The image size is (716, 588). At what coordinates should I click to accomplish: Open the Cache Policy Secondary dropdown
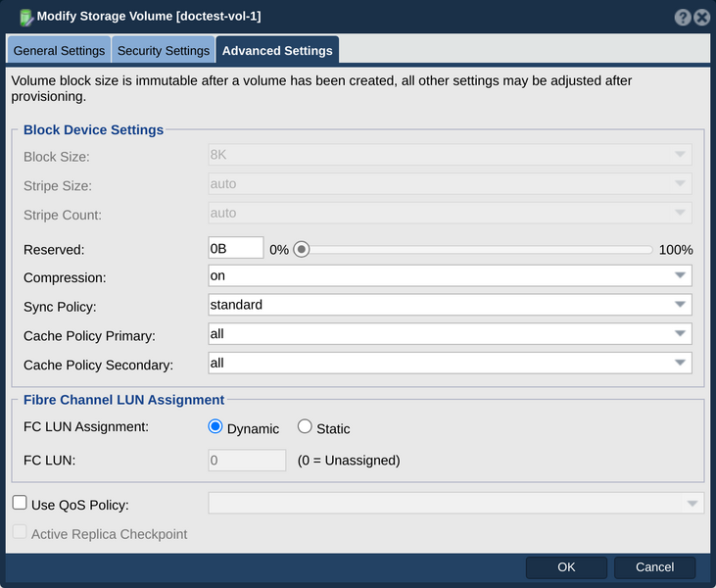[450, 364]
